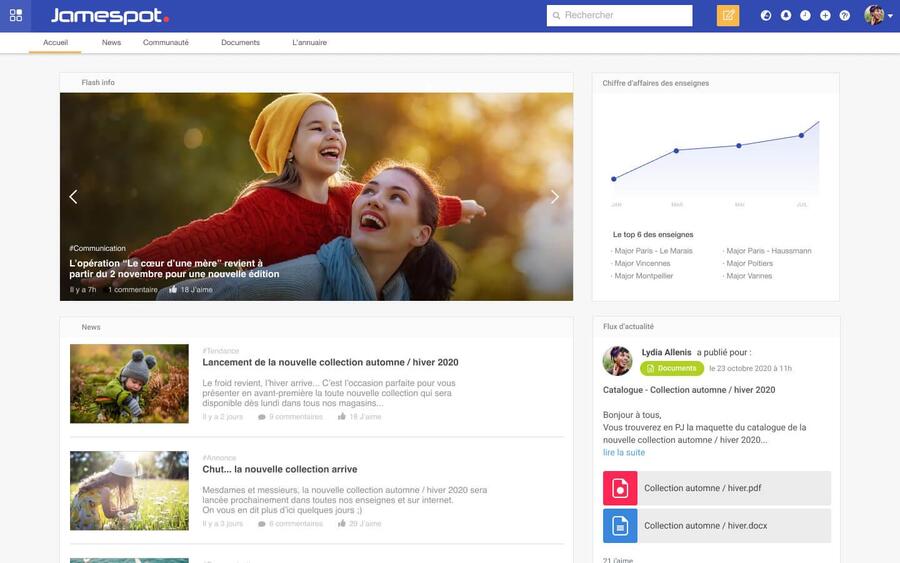Click the red PDF file icon
The width and height of the screenshot is (900, 563).
(x=620, y=488)
